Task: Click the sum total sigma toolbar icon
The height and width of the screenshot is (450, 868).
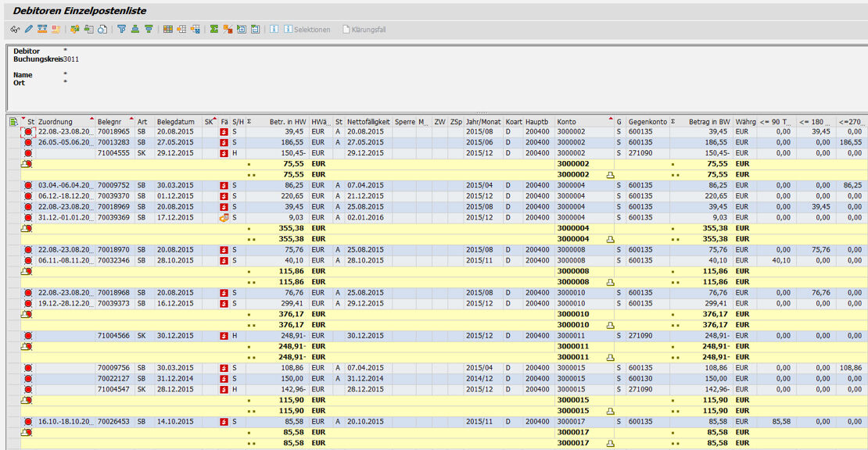Action: [214, 30]
